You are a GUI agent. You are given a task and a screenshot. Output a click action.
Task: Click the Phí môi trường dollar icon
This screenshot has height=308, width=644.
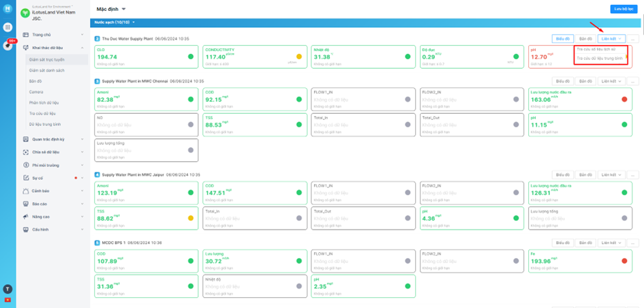pos(26,165)
